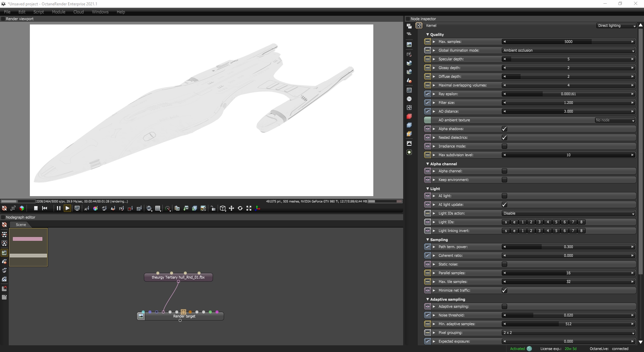Open the Pixel grouping 2 x 2 dropdown
Screen dimensions: 644x352
(x=569, y=333)
